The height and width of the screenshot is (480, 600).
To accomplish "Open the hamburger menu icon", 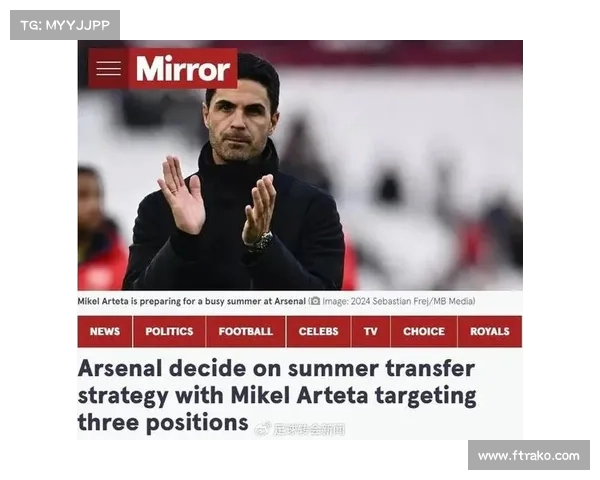I will (x=108, y=69).
